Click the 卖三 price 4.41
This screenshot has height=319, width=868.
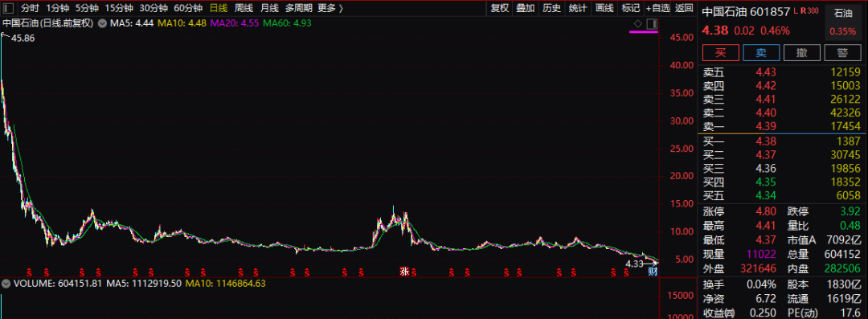coord(767,100)
